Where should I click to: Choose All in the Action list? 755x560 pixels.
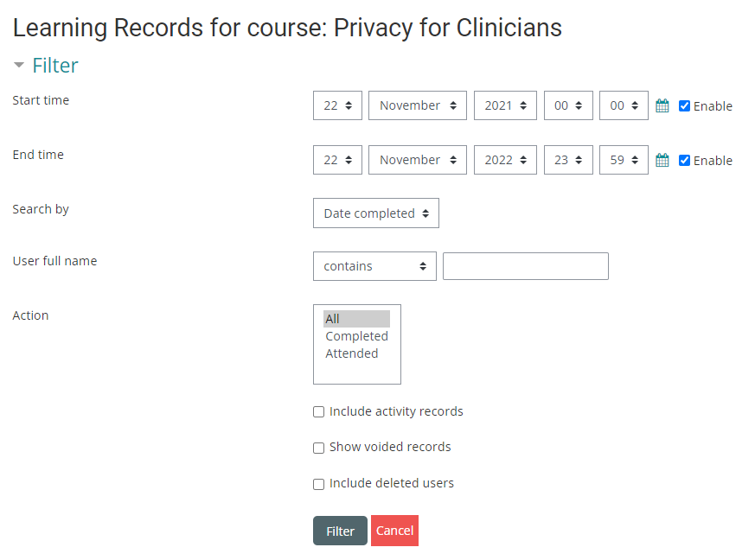333,319
